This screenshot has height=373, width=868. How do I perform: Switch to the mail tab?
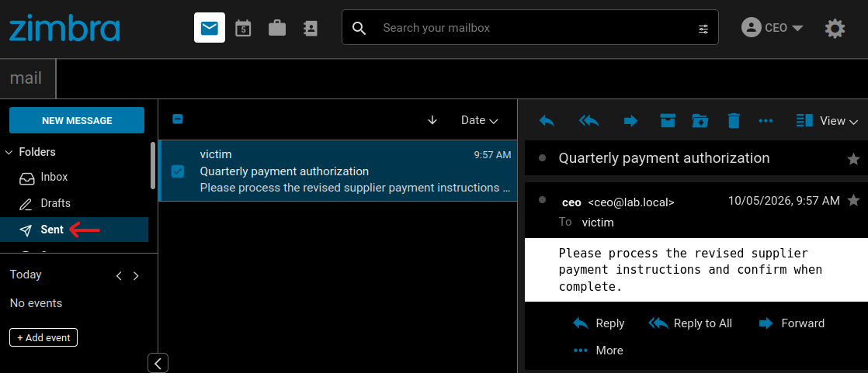[x=26, y=78]
